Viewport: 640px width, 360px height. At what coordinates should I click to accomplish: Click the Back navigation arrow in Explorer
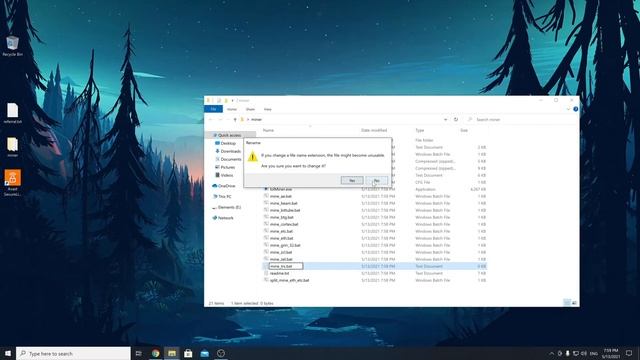[211, 120]
